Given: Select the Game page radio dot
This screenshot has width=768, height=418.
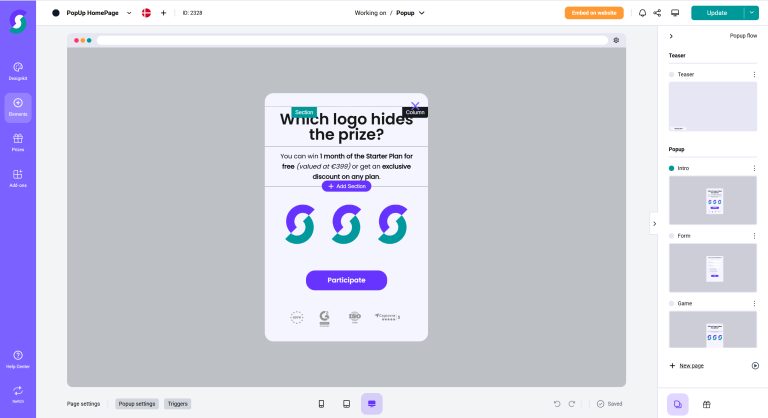Looking at the screenshot, I should [x=672, y=303].
